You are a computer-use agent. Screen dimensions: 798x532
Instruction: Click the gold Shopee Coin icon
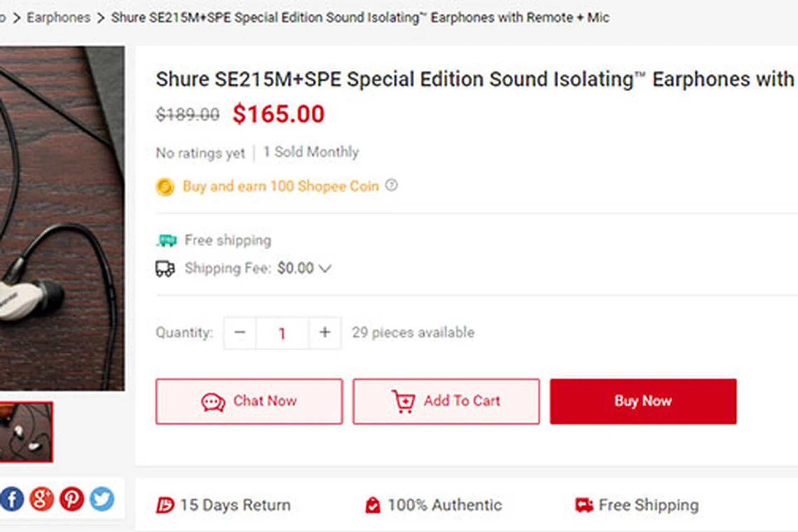(165, 187)
